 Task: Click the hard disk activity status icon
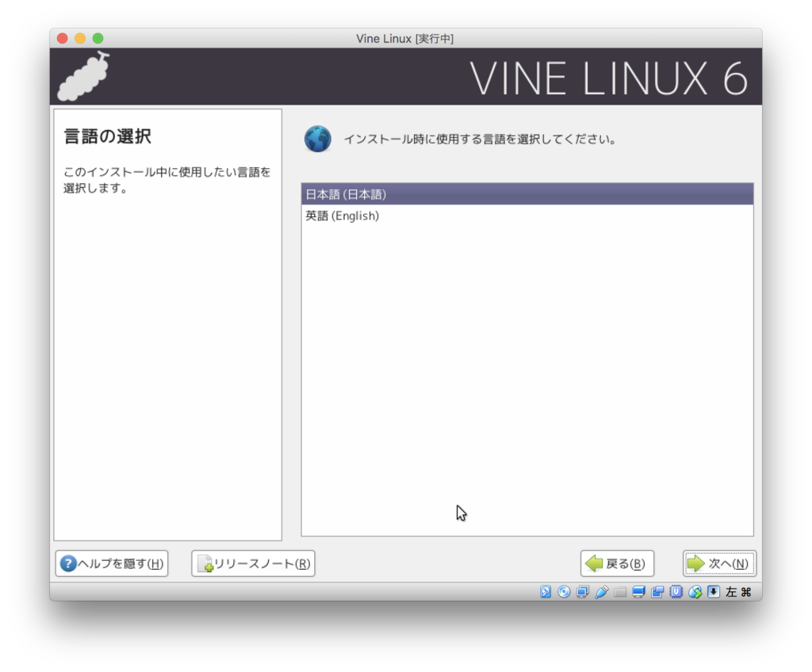coord(546,592)
